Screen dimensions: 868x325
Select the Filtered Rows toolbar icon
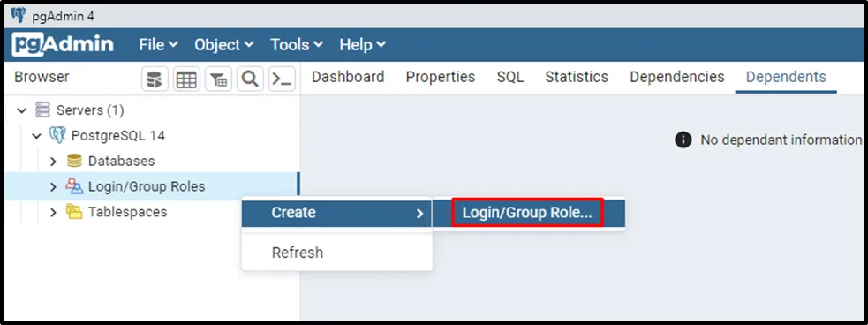[x=219, y=79]
